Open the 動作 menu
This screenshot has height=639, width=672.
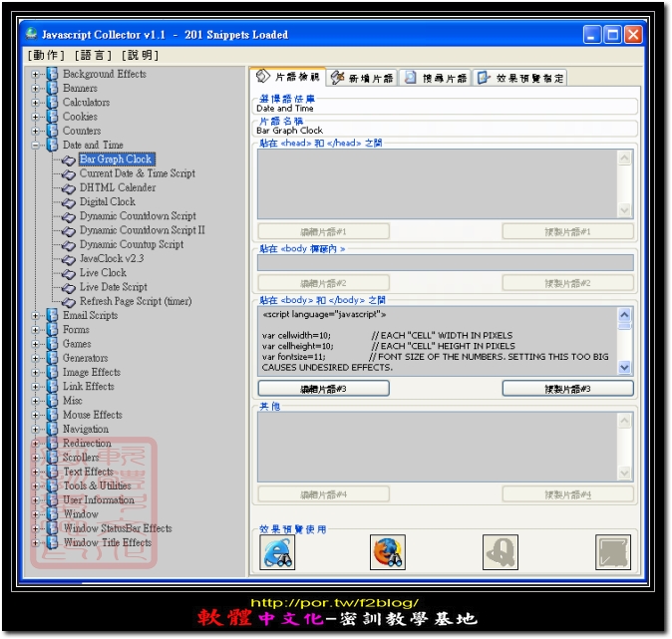[47, 55]
